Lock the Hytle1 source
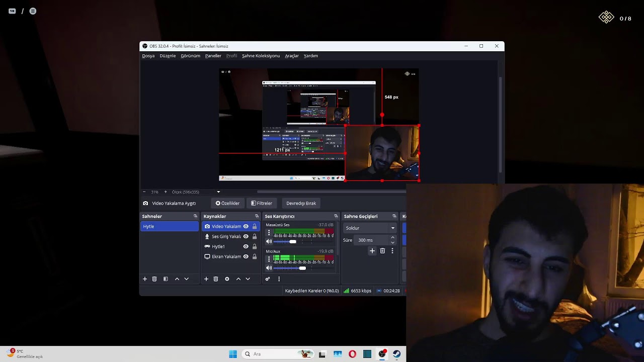 tap(255, 246)
